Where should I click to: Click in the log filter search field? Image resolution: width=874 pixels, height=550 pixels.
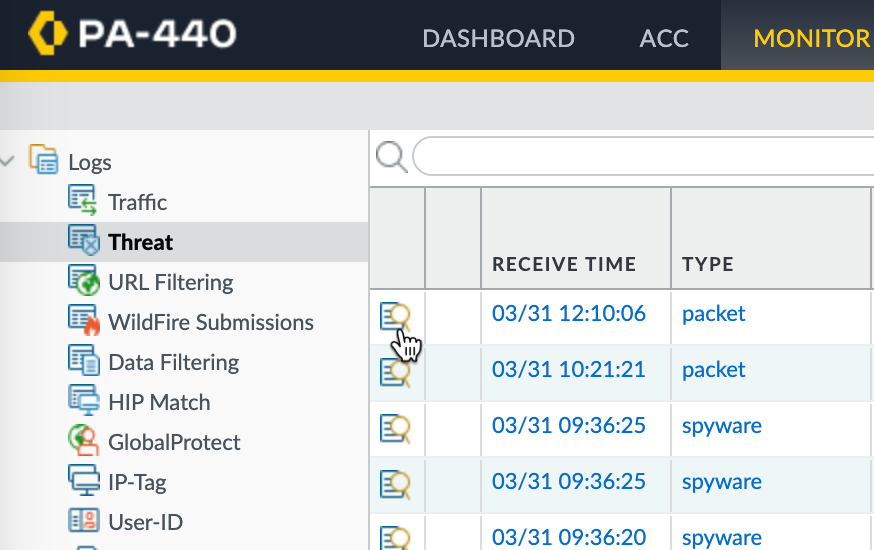pos(640,157)
